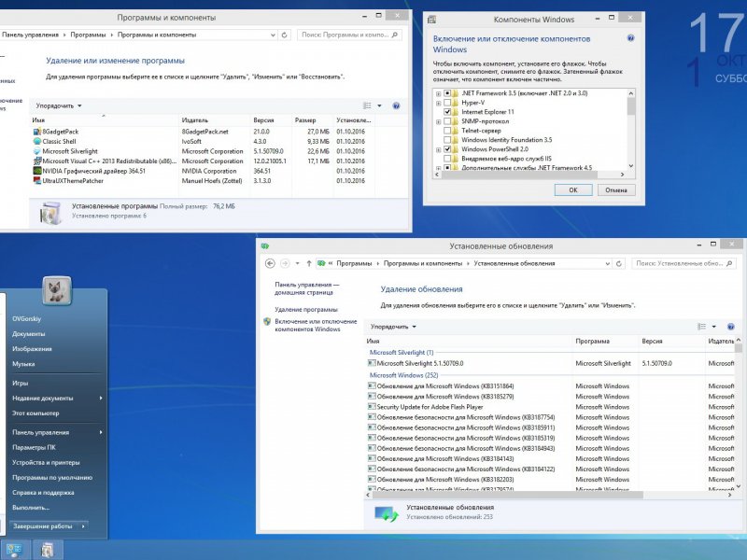
Task: Open help in Установленные обновления window
Action: tap(731, 327)
